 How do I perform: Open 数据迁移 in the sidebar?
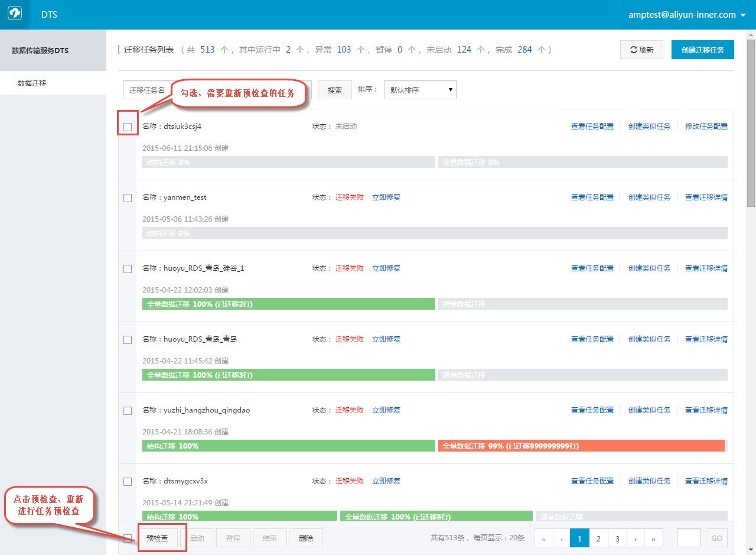click(x=53, y=83)
